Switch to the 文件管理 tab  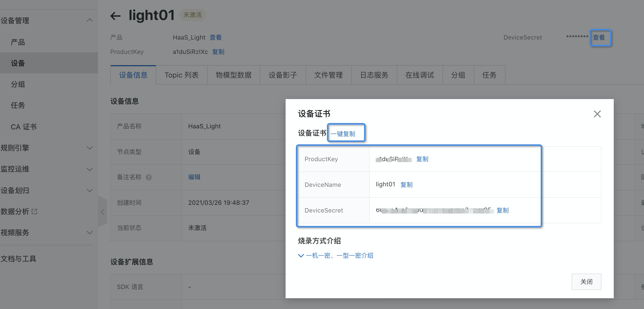tap(328, 75)
